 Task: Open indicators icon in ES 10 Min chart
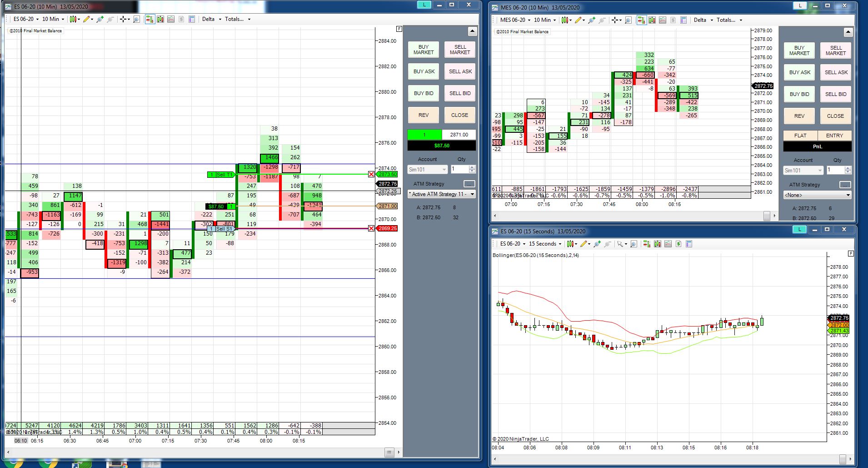160,19
